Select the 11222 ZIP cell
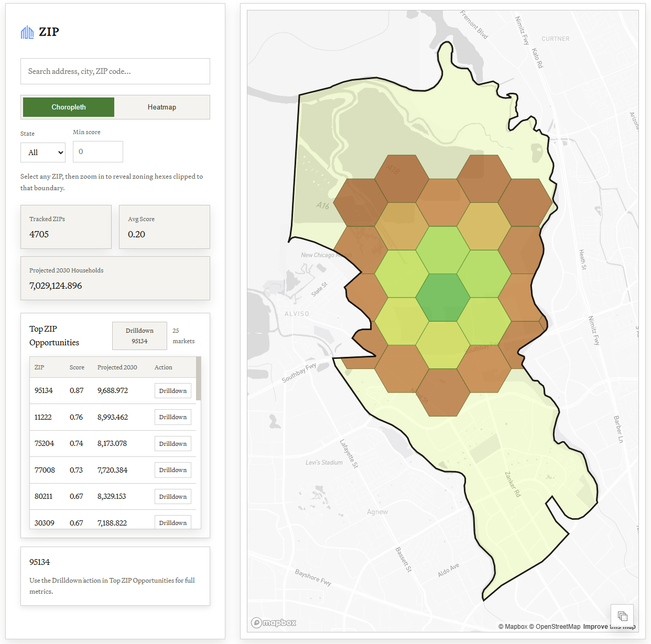Viewport: 651px width, 644px height. [x=43, y=417]
